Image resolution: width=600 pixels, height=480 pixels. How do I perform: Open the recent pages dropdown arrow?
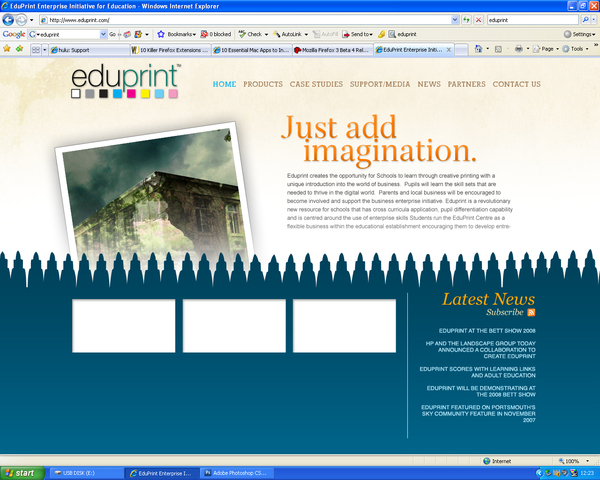(x=32, y=20)
